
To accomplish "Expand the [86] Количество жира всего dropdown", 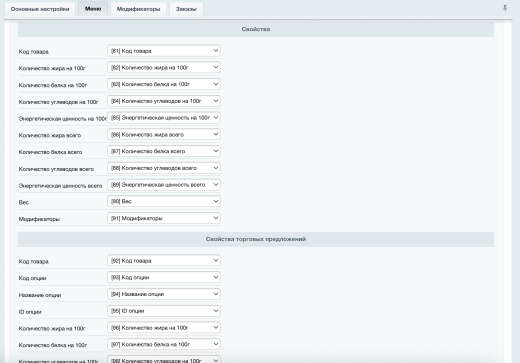I will click(164, 134).
